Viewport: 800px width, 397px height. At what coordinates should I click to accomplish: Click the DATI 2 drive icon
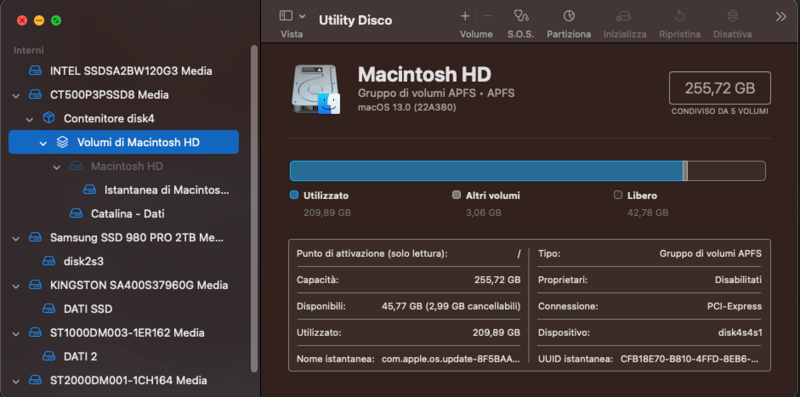click(x=48, y=356)
